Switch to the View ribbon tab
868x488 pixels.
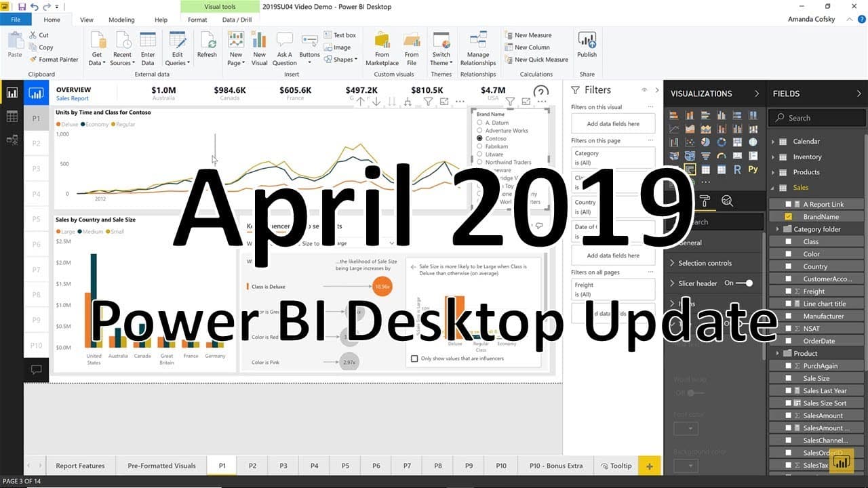tap(87, 20)
